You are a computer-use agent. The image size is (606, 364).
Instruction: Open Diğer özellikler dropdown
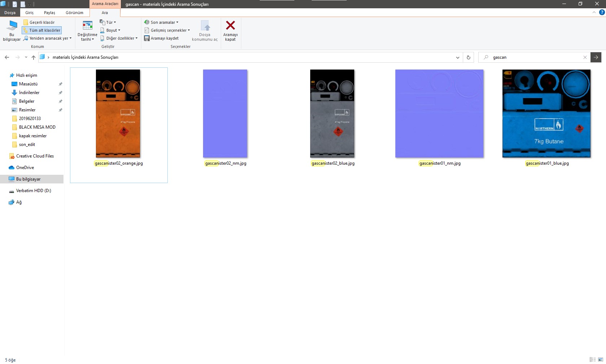(119, 38)
